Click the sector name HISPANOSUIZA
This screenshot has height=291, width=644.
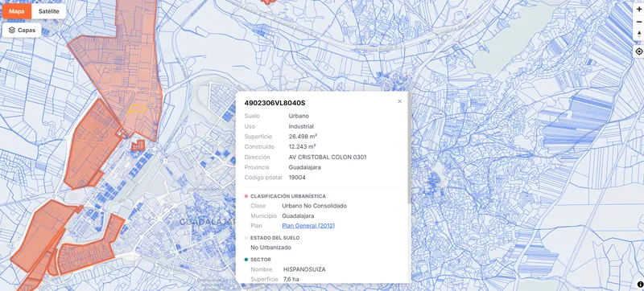(304, 269)
